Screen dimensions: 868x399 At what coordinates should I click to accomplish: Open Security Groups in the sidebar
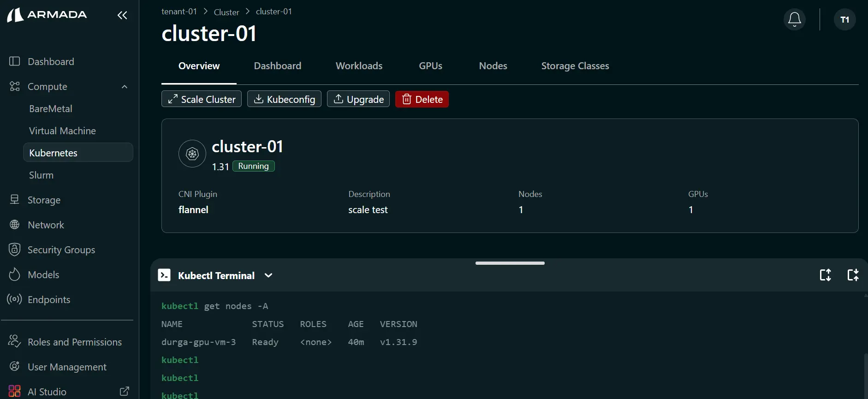pos(61,250)
